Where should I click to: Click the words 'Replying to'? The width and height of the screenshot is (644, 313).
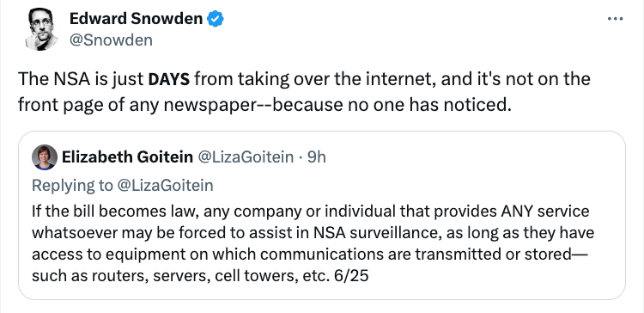[72, 186]
